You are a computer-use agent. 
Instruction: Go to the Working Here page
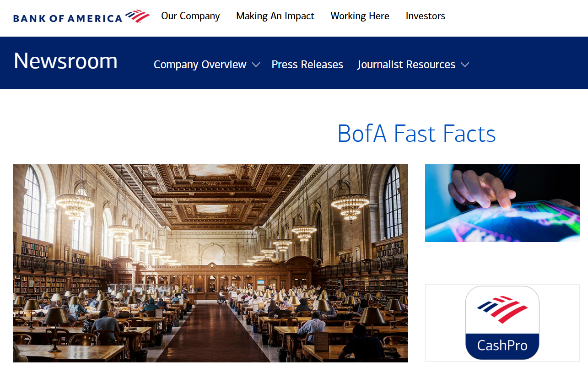click(x=360, y=16)
